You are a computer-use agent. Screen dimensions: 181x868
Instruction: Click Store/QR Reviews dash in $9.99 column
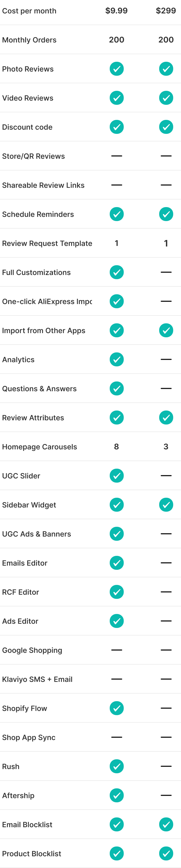coord(117,156)
